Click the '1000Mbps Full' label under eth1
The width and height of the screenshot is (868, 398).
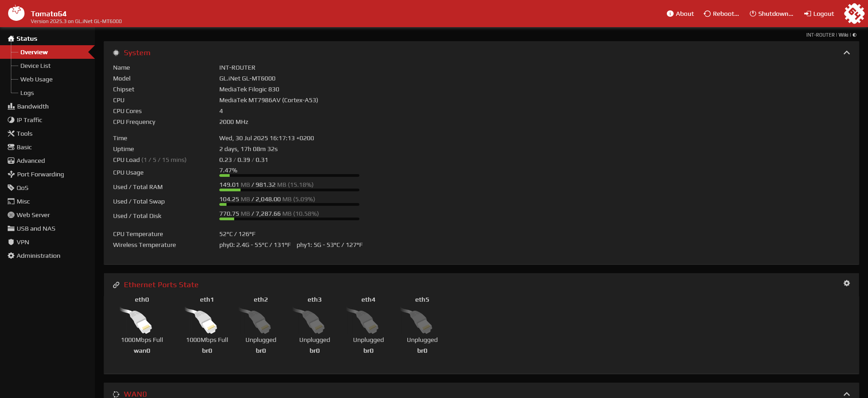click(x=207, y=340)
